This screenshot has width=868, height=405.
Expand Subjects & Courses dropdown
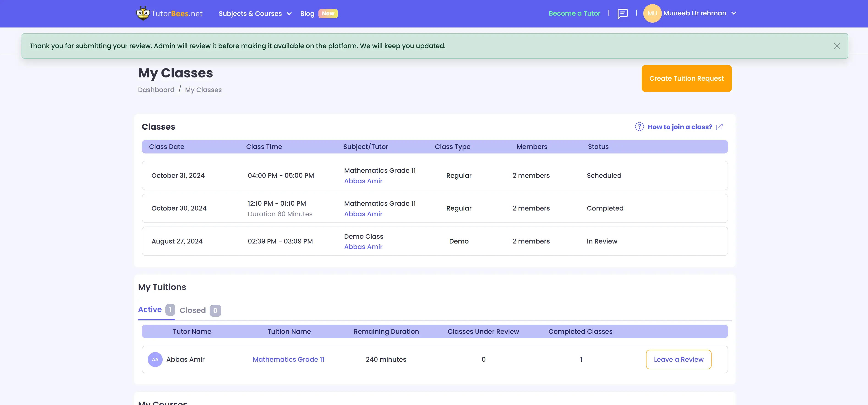[255, 14]
